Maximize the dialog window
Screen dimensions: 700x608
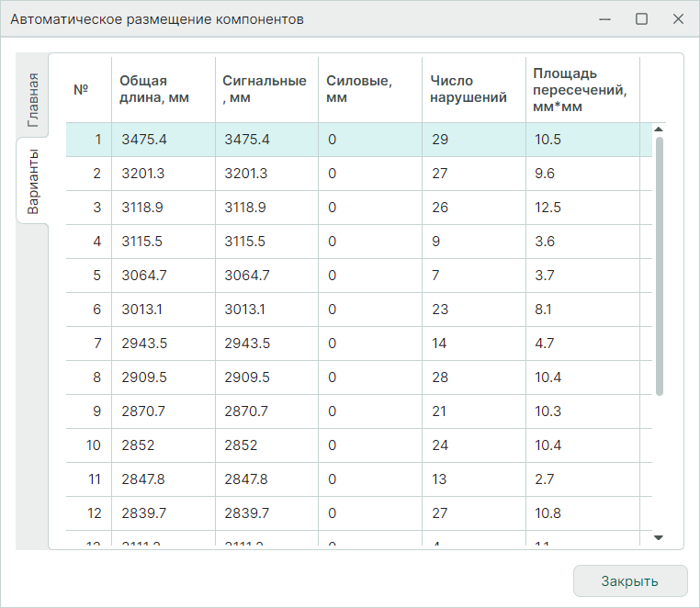click(641, 19)
